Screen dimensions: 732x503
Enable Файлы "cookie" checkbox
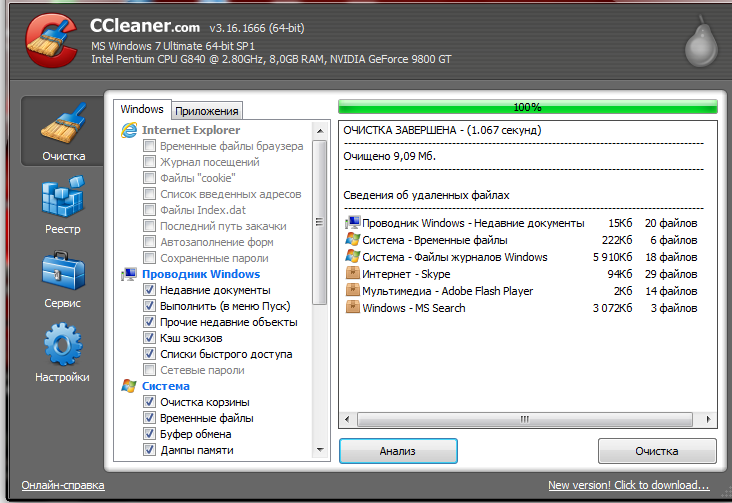coord(149,177)
